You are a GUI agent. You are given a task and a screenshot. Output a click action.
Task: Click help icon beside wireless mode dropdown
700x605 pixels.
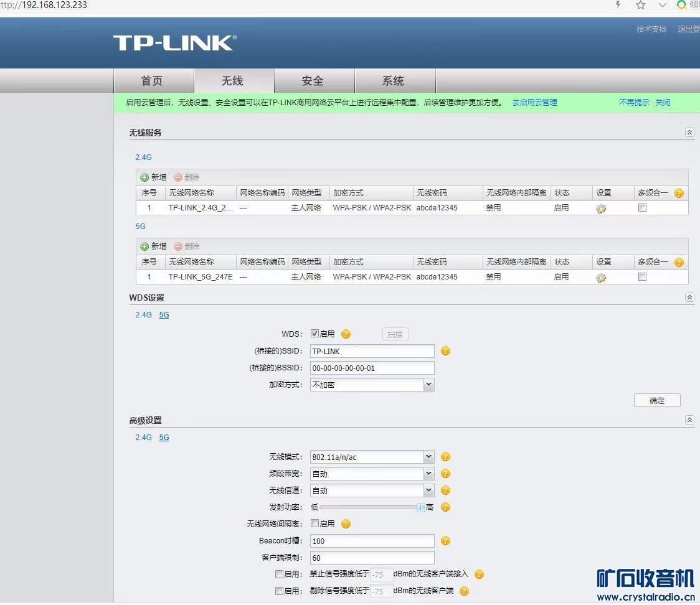(445, 457)
